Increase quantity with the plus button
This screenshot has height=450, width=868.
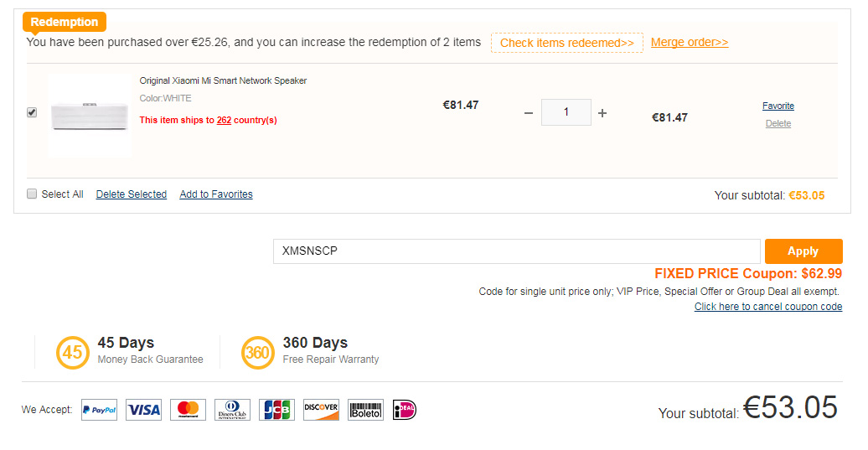602,113
